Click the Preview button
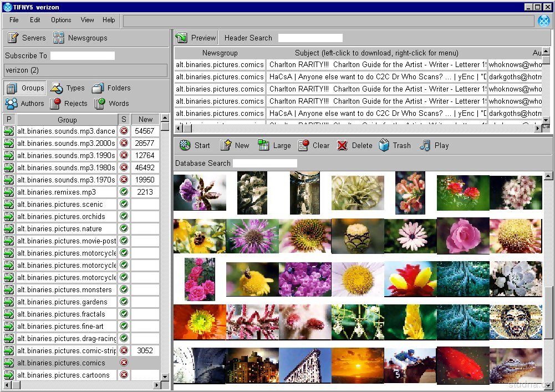The height and width of the screenshot is (392, 555). tap(196, 38)
